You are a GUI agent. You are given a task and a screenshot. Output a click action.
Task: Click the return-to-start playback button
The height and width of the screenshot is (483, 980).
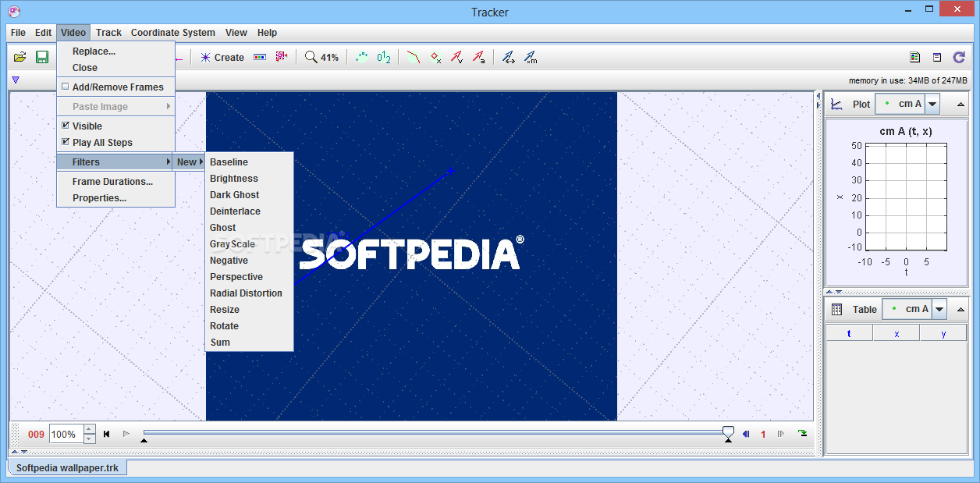point(106,434)
